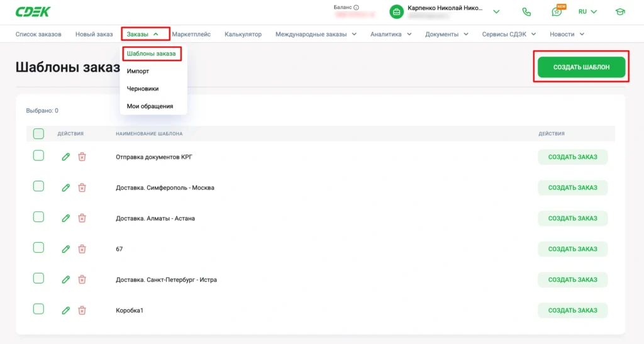Screen dimensions: 644x344
Task: Click the template name Отправка документов КРГ
Action: pos(154,157)
